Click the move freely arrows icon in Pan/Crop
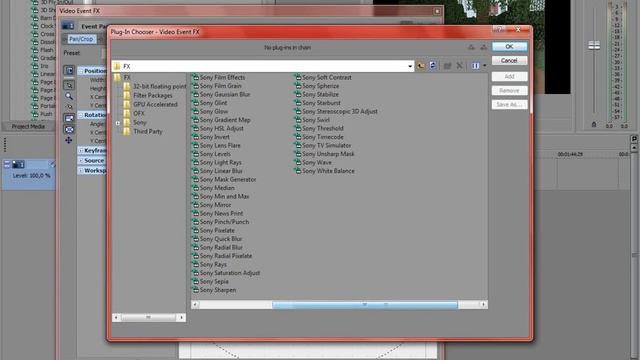This screenshot has width=640, height=360. pyautogui.click(x=69, y=140)
